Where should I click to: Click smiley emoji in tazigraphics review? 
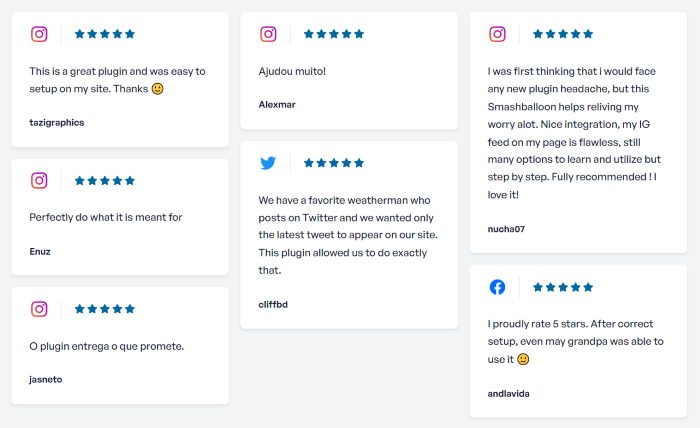click(x=158, y=89)
